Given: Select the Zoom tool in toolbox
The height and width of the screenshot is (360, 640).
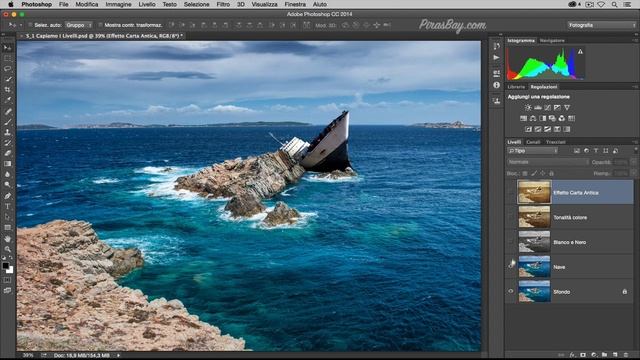Looking at the screenshot, I should [x=7, y=249].
